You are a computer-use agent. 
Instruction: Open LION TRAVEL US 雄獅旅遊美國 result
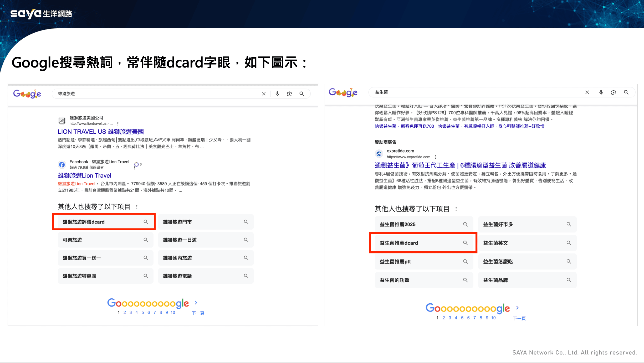(x=101, y=132)
